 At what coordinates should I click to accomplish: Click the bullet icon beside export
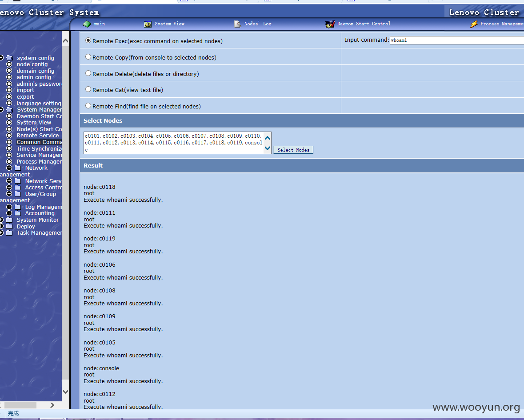(x=9, y=96)
